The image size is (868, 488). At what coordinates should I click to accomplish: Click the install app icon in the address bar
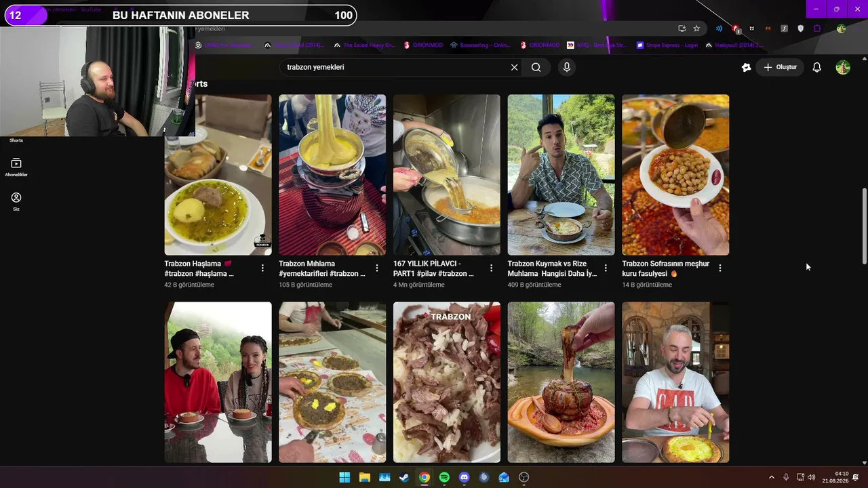tap(682, 28)
